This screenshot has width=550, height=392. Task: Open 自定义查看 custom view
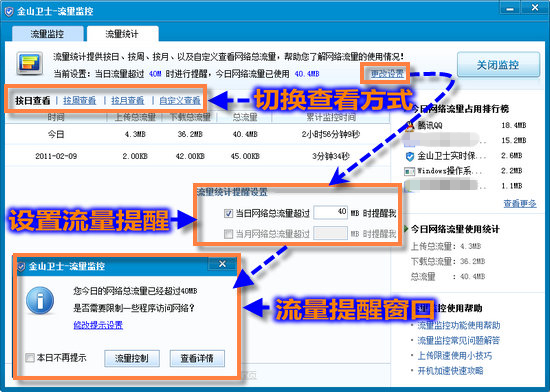point(180,101)
